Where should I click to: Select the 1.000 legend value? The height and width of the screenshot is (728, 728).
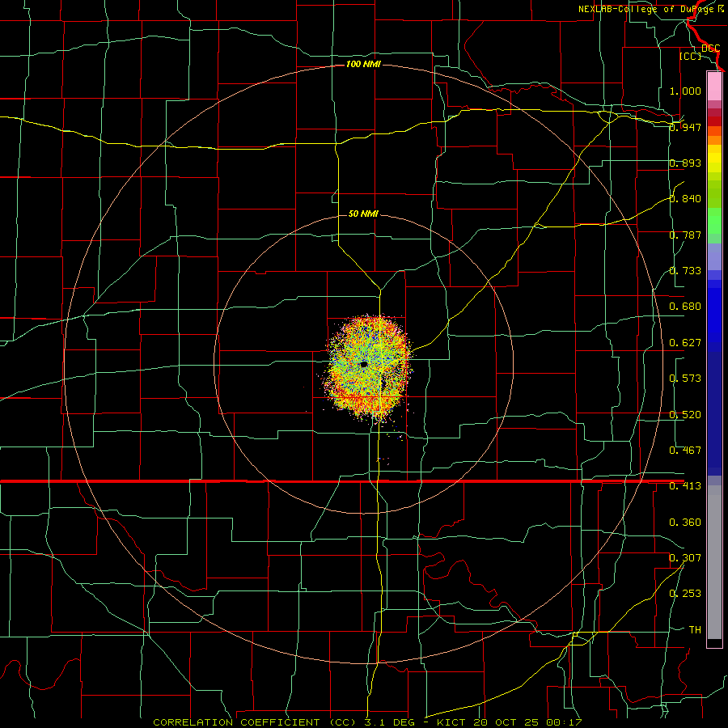[685, 91]
